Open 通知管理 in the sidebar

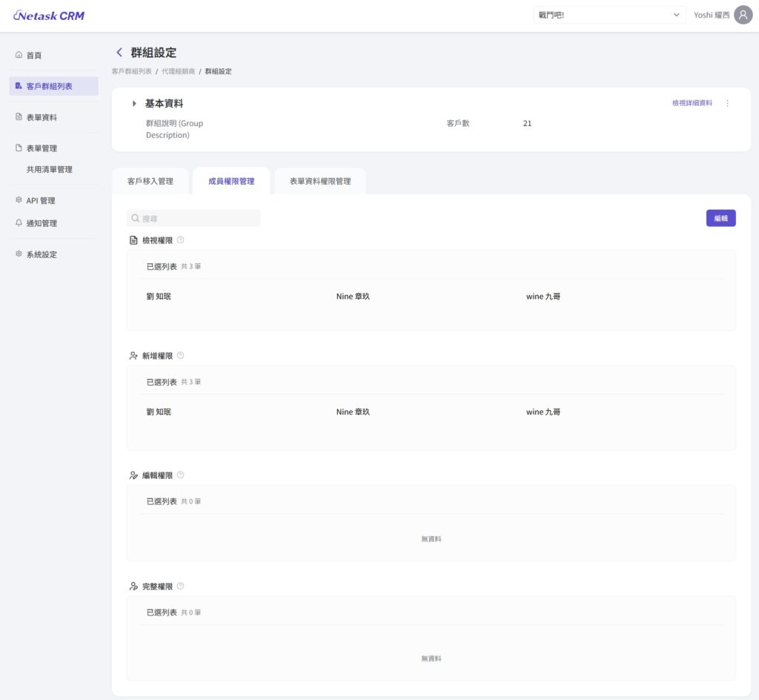coord(42,223)
